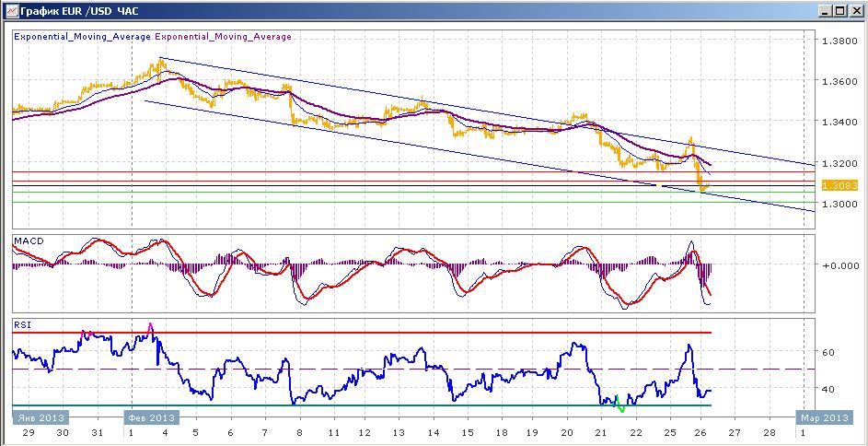
Task: Click date label 8 on time axis
Action: [x=299, y=433]
